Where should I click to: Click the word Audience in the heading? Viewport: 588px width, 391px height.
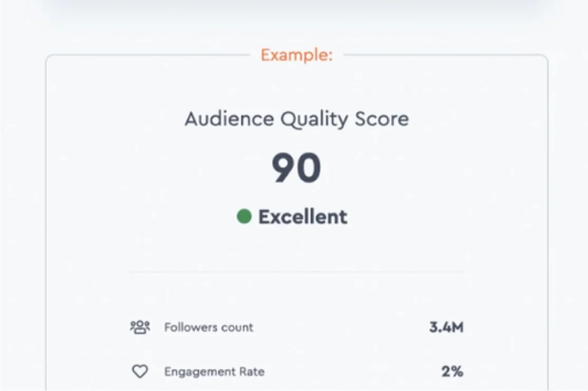[229, 119]
